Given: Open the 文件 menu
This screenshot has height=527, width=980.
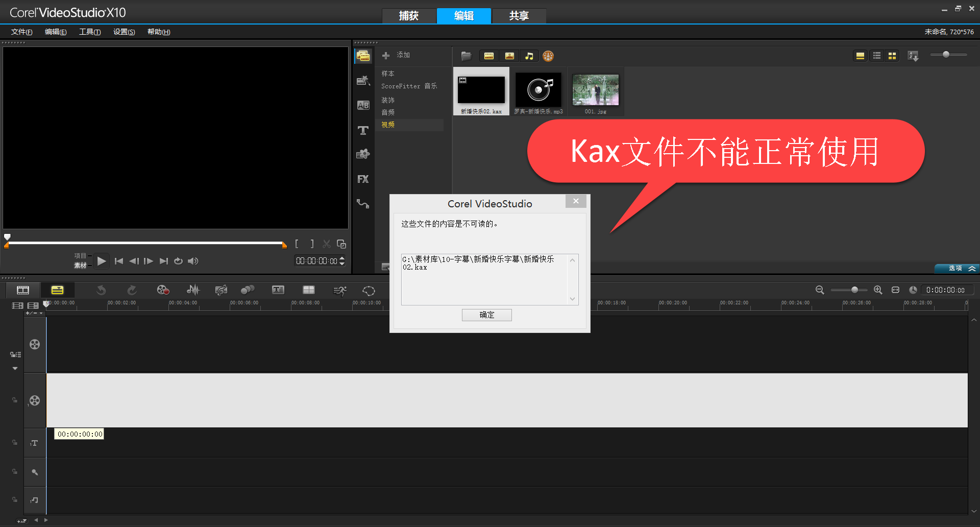Looking at the screenshot, I should pyautogui.click(x=22, y=32).
